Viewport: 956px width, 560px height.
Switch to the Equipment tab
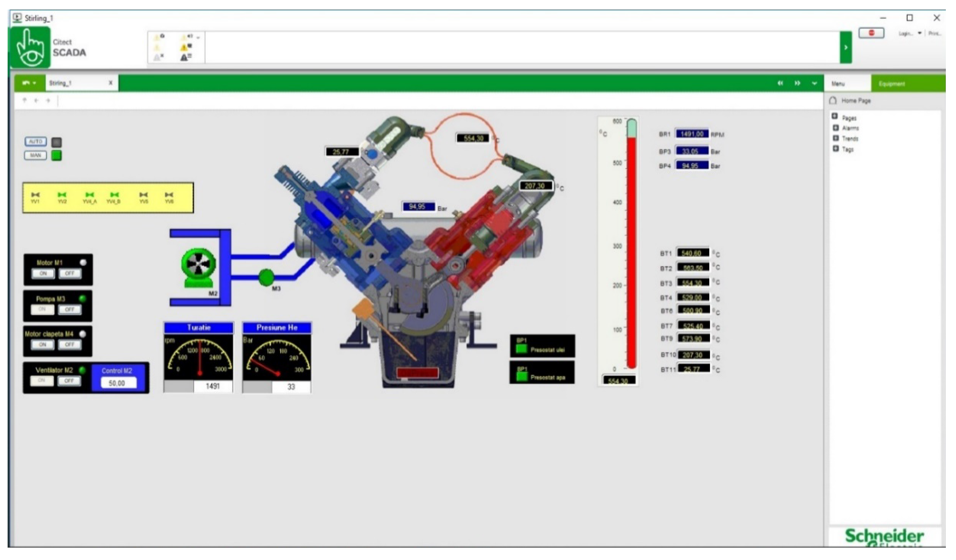tap(892, 84)
